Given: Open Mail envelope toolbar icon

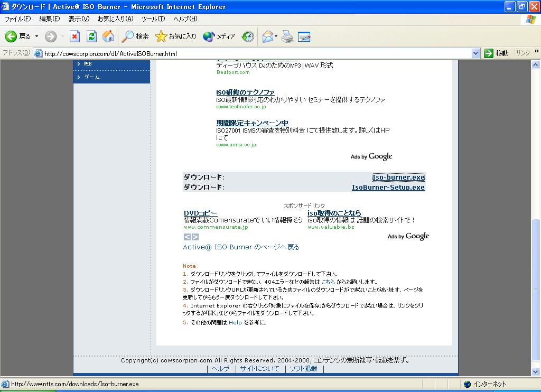Looking at the screenshot, I should pyautogui.click(x=268, y=36).
